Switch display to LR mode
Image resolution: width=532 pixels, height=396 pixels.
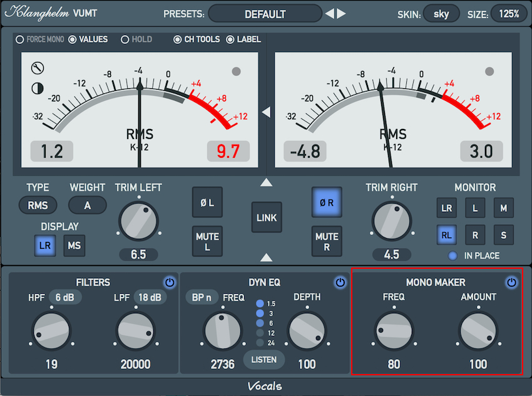45,245
